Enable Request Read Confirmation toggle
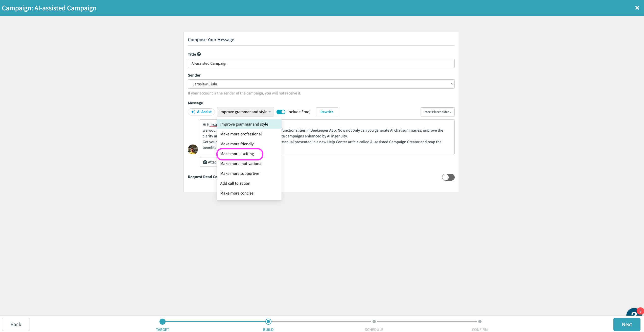Screen dimensions: 644x332 [x=448, y=177]
